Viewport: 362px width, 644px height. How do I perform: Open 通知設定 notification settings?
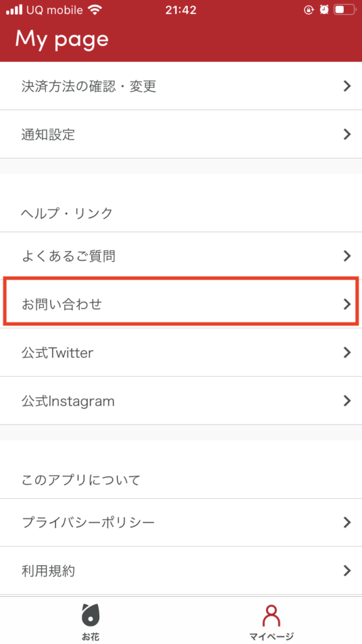[181, 135]
